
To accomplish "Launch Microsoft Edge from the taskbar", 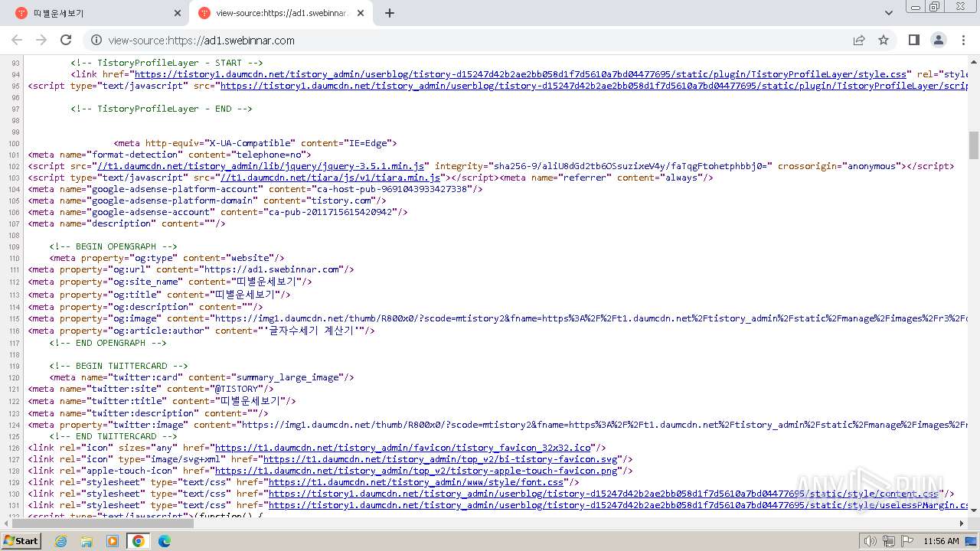I will tap(165, 541).
